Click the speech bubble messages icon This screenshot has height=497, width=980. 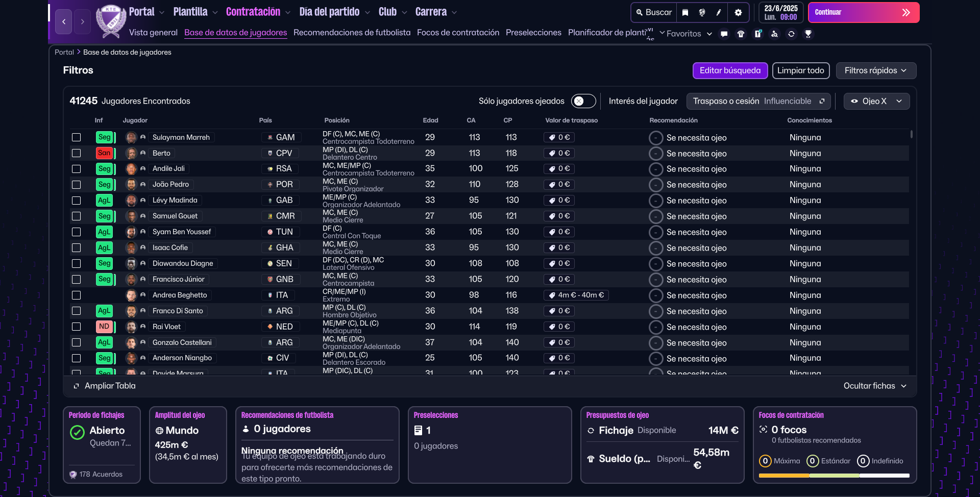tap(724, 34)
